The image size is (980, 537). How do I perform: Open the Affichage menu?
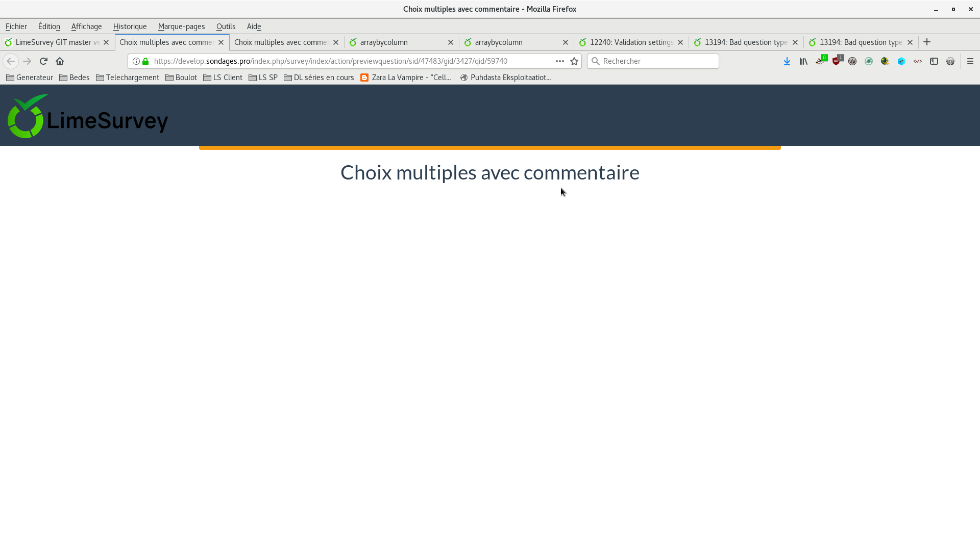point(86,27)
